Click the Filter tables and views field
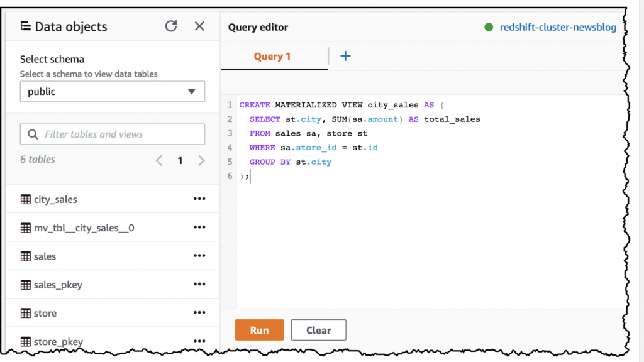Viewport: 644px width, 362px height. pyautogui.click(x=112, y=134)
